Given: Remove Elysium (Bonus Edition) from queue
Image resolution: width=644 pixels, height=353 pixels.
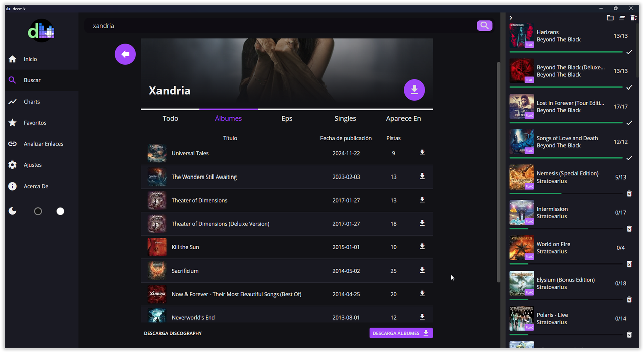Looking at the screenshot, I should pyautogui.click(x=629, y=300).
